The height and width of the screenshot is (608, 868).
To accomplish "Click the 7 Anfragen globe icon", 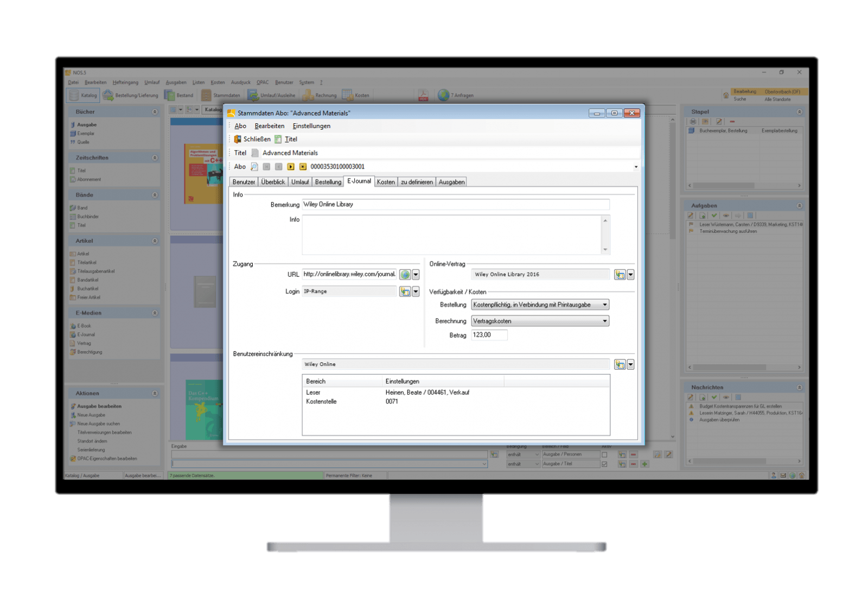I will [444, 96].
